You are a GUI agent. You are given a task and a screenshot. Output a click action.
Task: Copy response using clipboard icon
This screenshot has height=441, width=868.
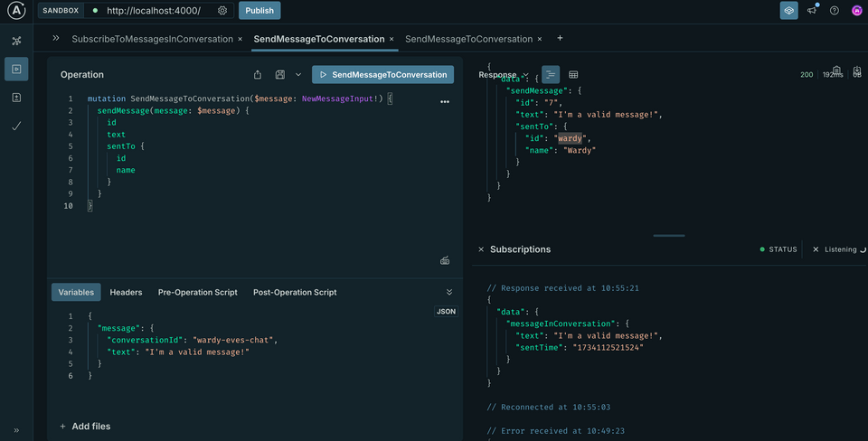pyautogui.click(x=836, y=70)
